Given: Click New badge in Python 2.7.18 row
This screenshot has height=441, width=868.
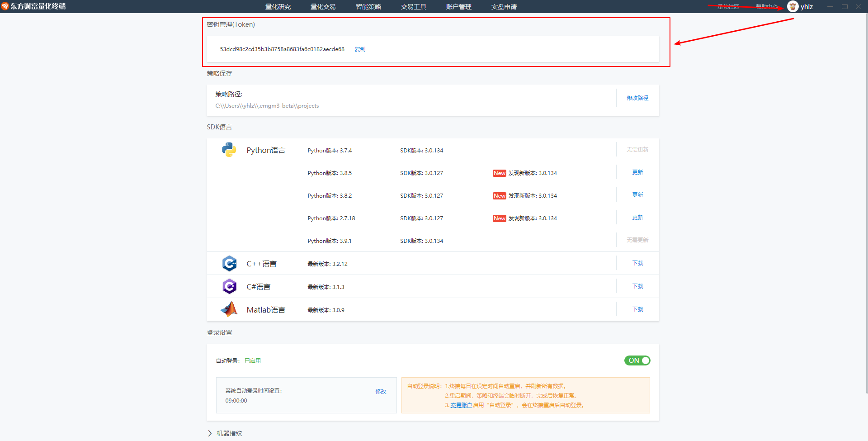Looking at the screenshot, I should pos(500,218).
